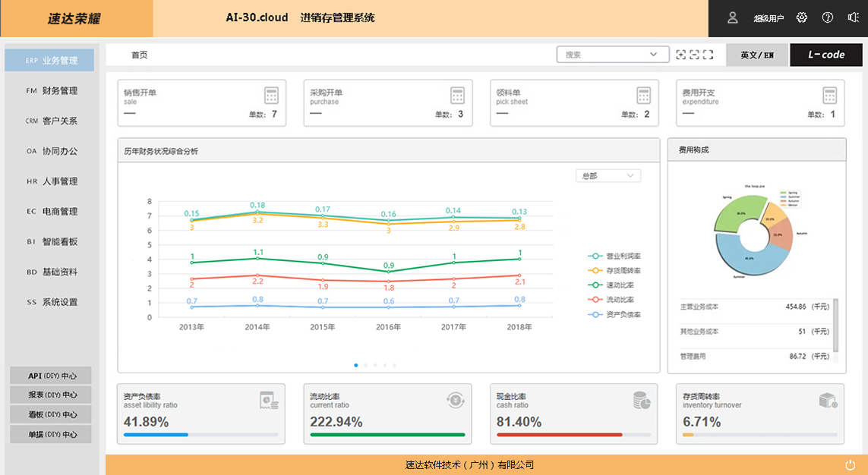This screenshot has width=868, height=475.
Task: Click the zoom-in bracket plus icon
Action: point(681,55)
